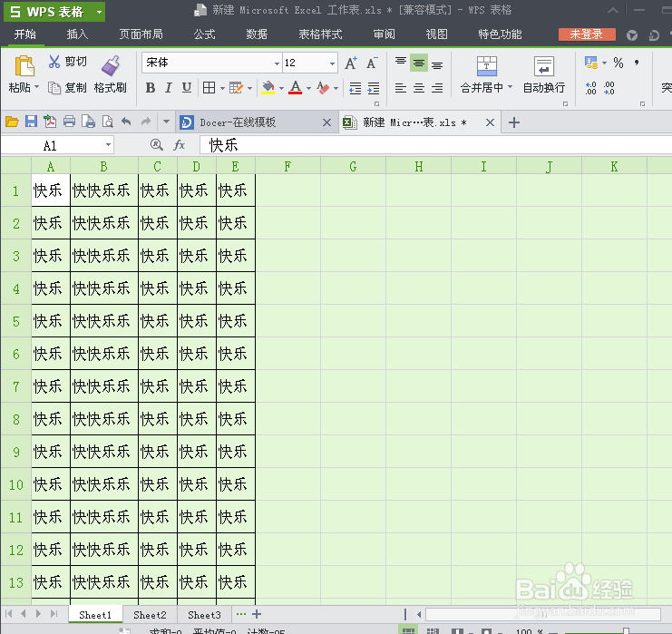Toggle center text horizontally
This screenshot has height=634, width=672.
pyautogui.click(x=419, y=88)
